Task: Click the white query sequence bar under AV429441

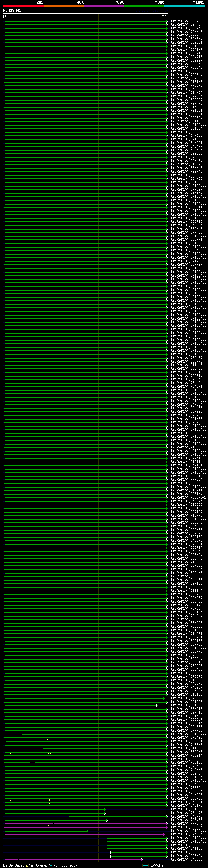Action: (x=86, y=13)
